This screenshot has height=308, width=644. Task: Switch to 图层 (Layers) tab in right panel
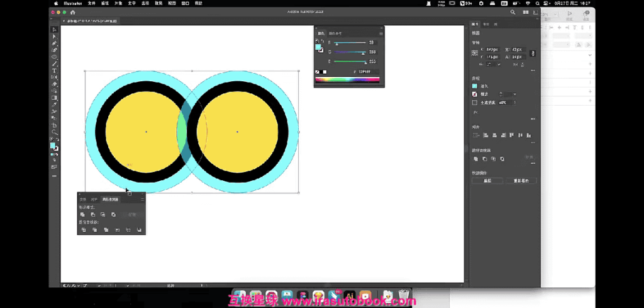(x=486, y=25)
